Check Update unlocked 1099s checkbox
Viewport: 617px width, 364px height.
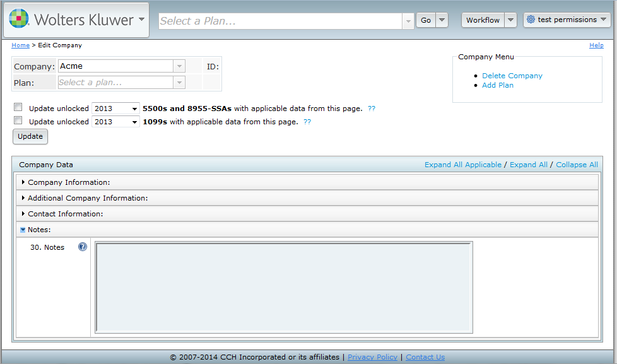[18, 120]
